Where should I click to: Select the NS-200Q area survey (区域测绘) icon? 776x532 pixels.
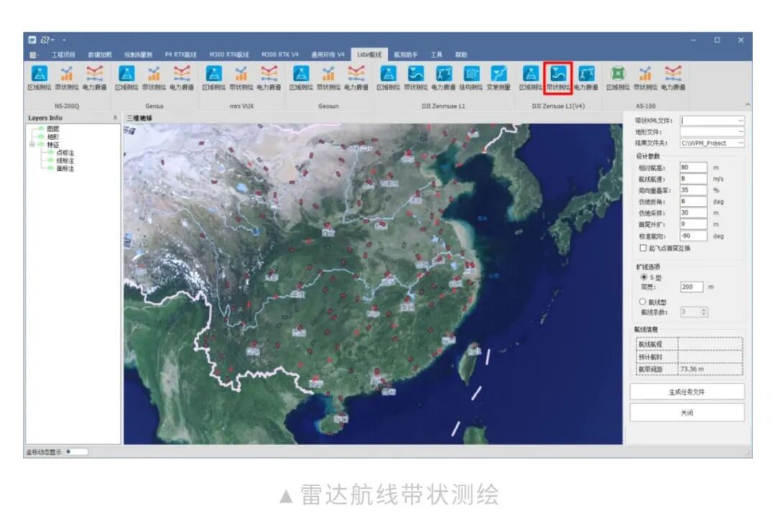(x=40, y=78)
